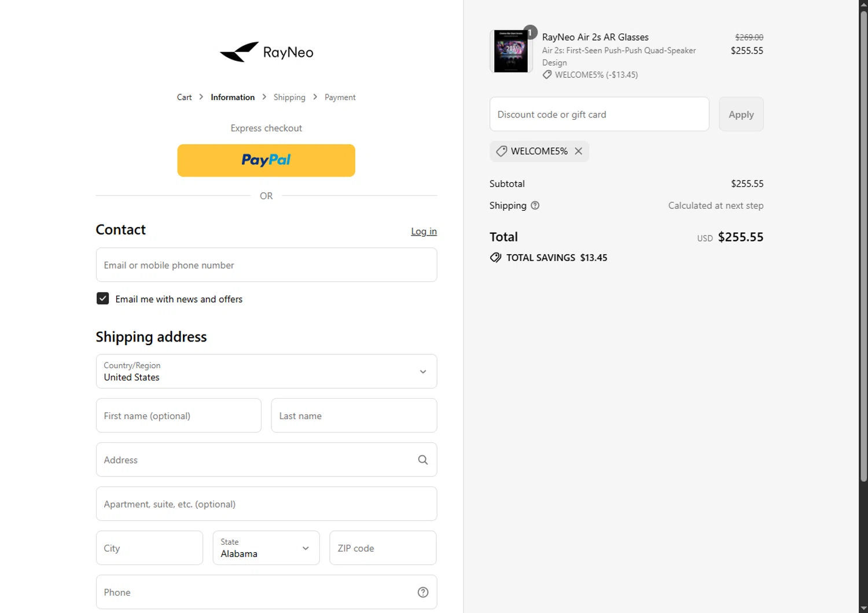Focus the Apartment, suite, etc. field
This screenshot has height=613, width=868.
(266, 504)
